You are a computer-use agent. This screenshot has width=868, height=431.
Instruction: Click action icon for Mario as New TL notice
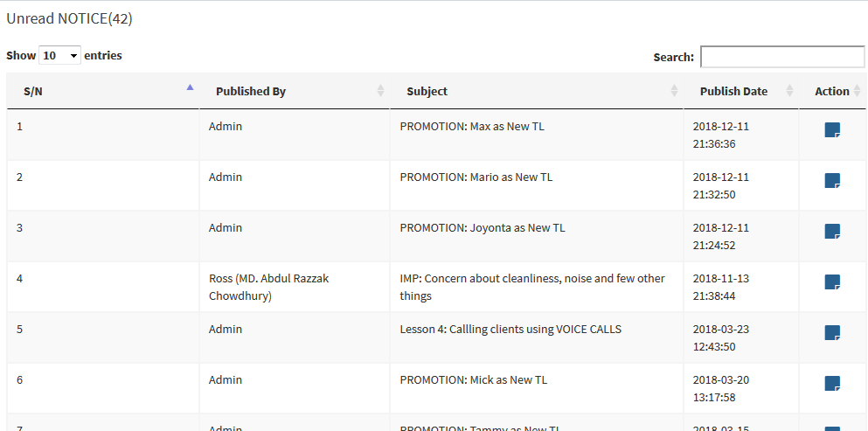[832, 181]
